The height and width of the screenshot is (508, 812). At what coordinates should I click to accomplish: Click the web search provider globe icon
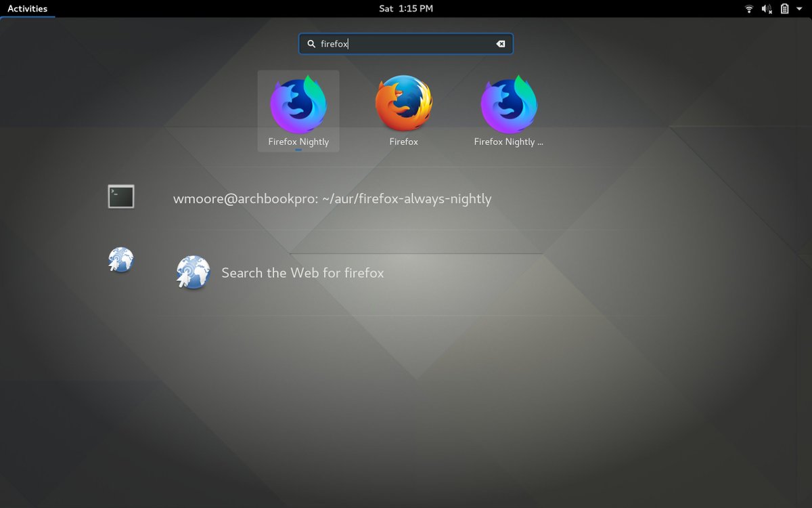[x=121, y=259]
